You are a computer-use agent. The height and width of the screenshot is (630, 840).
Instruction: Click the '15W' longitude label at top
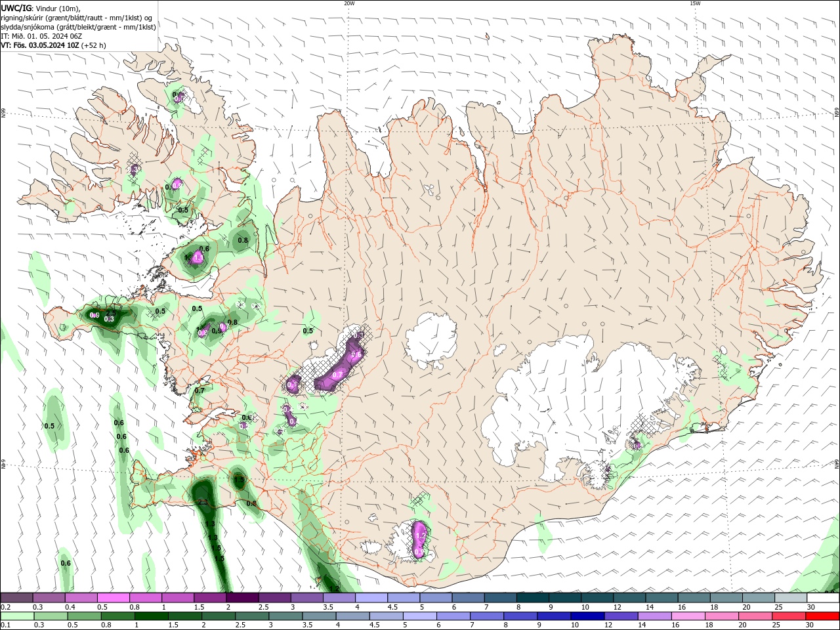click(695, 3)
